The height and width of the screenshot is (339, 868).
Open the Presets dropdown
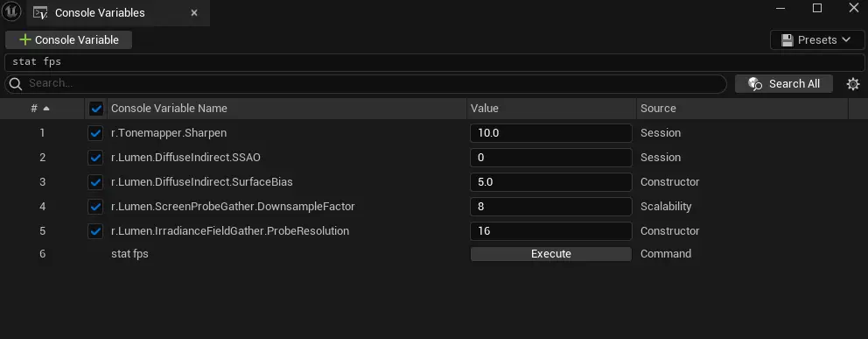pyautogui.click(x=816, y=40)
